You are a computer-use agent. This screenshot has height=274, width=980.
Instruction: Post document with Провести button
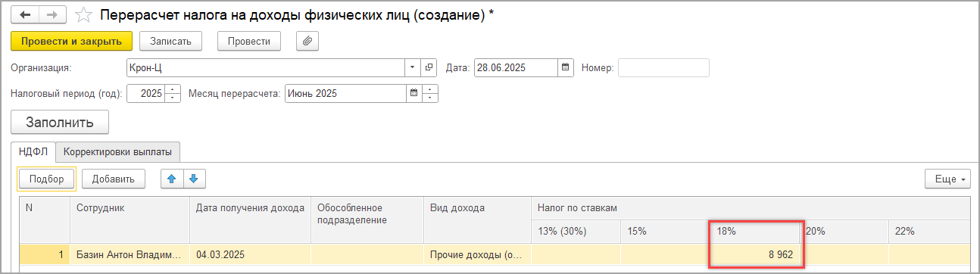249,41
